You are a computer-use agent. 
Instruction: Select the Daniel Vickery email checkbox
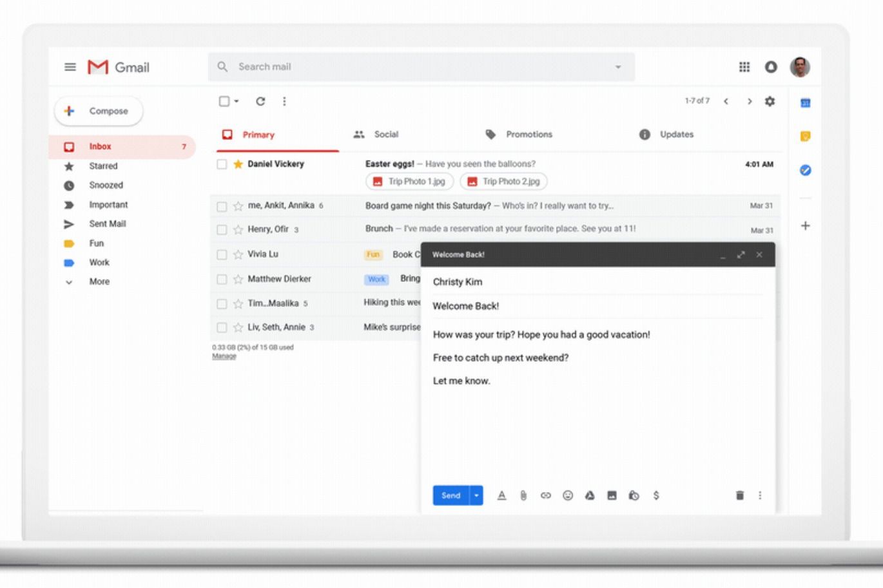pyautogui.click(x=222, y=164)
